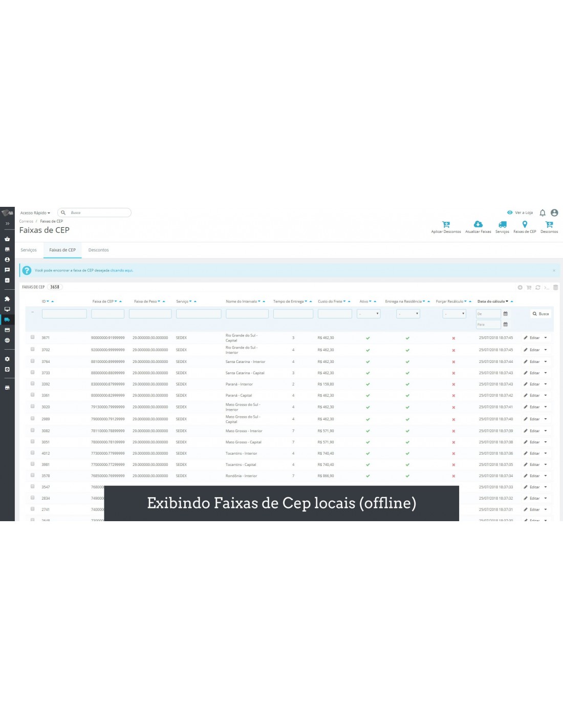Select the checkbox for row ID 3671
563x728 pixels.
pyautogui.click(x=32, y=337)
